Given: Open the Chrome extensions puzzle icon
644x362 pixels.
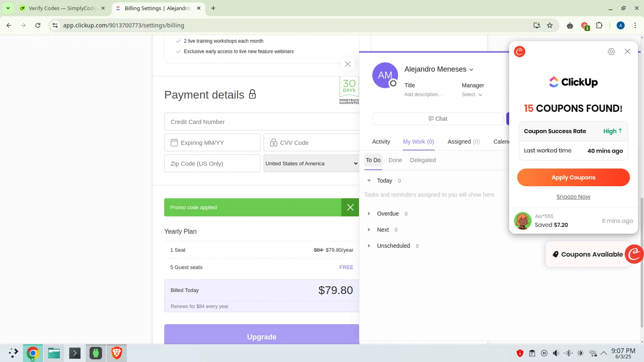Looking at the screenshot, I should pos(599,25).
